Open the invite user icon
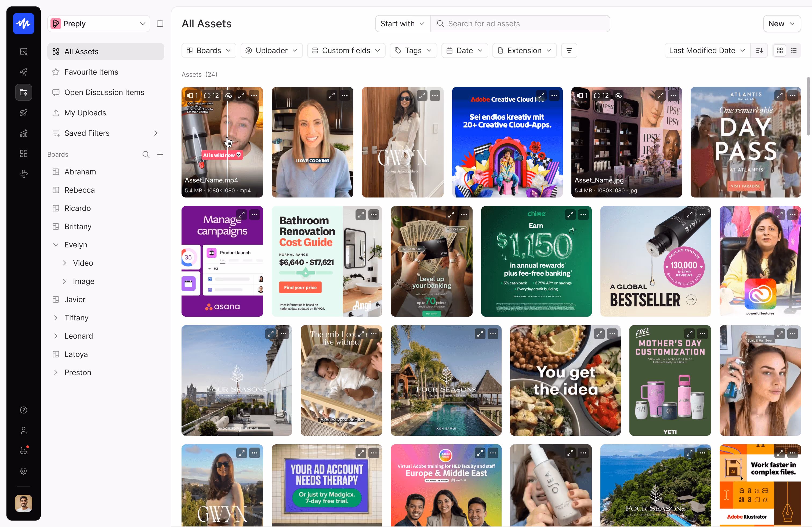 click(24, 430)
